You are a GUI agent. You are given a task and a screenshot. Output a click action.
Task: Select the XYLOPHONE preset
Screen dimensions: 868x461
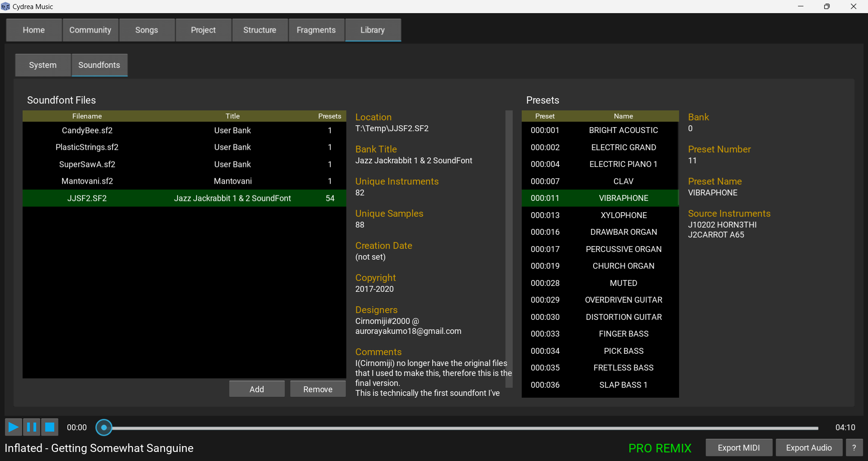click(x=600, y=215)
